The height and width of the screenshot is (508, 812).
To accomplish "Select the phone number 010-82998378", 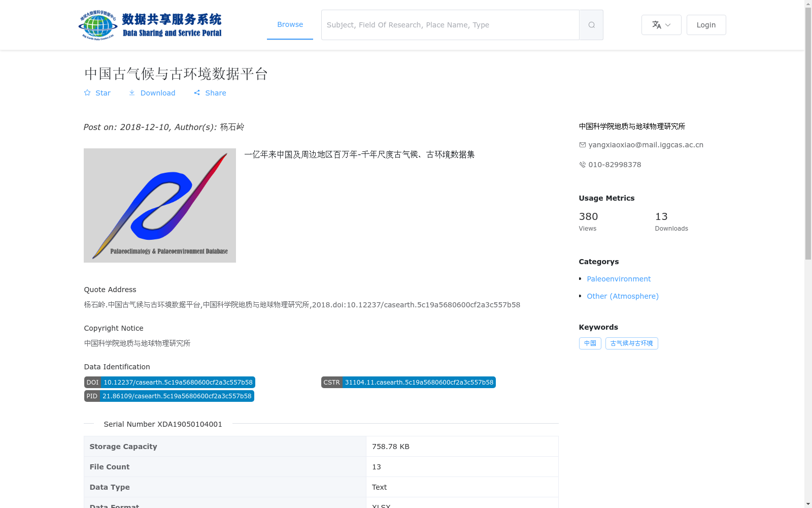I will tap(615, 165).
